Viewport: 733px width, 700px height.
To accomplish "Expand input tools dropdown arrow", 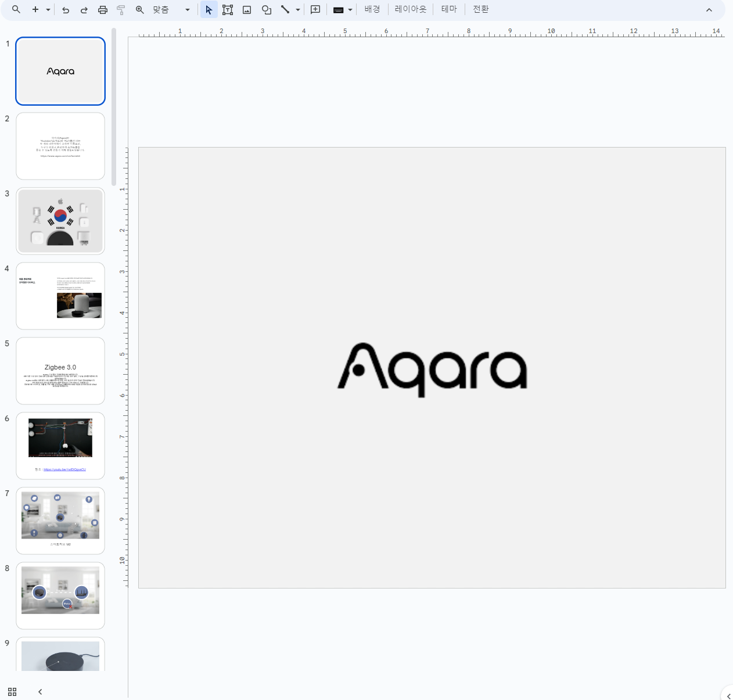I will tap(350, 10).
